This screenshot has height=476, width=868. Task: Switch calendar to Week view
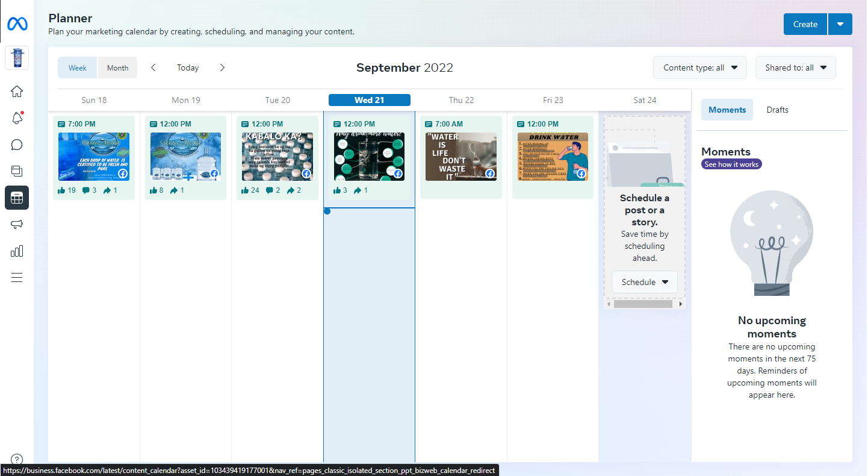[x=78, y=67]
